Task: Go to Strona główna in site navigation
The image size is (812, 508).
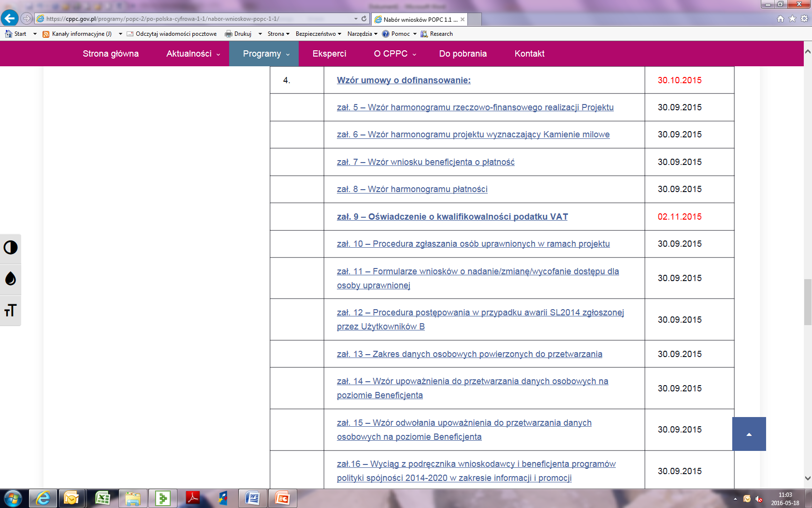Action: pyautogui.click(x=111, y=54)
